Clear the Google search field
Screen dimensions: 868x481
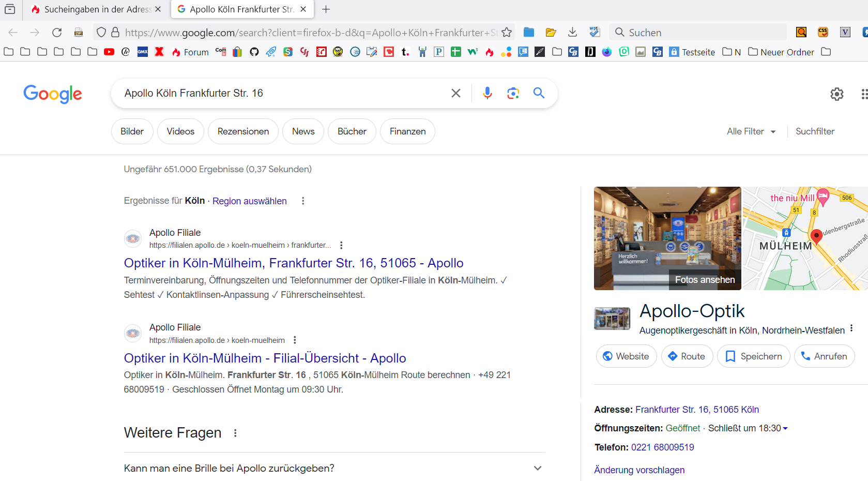(456, 93)
